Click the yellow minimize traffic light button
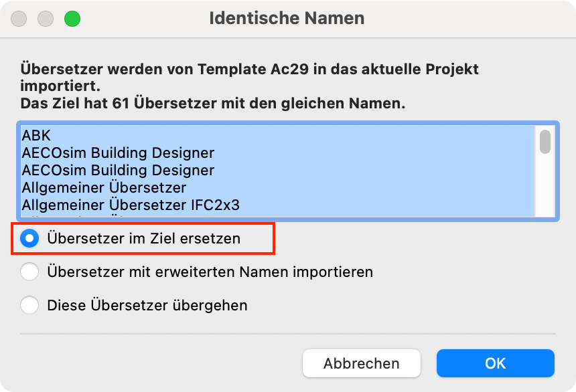The image size is (576, 392). click(x=46, y=19)
